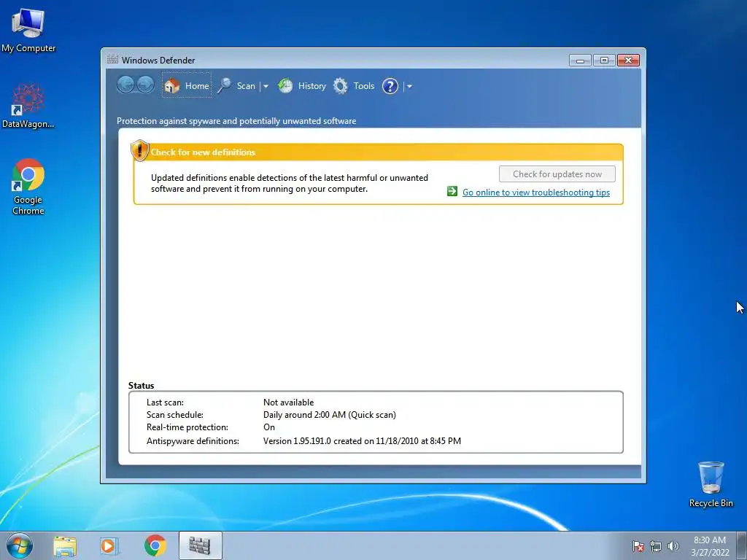747x560 pixels.
Task: Open the volume speaker icon in tray
Action: [673, 546]
